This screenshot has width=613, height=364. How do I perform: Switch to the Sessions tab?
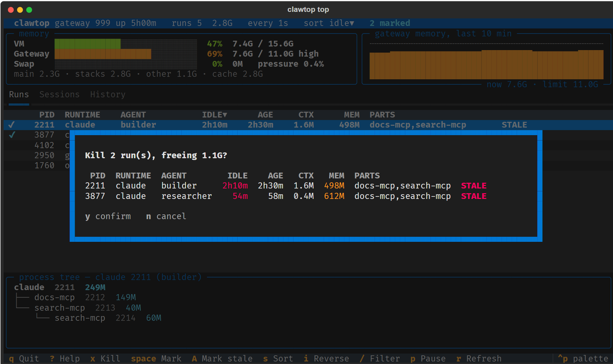point(59,94)
